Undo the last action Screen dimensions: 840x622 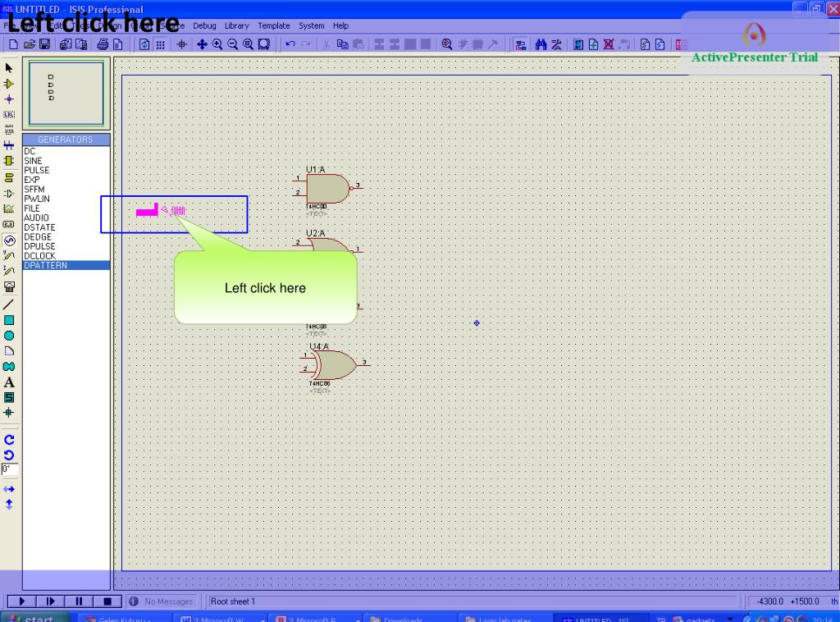[290, 44]
